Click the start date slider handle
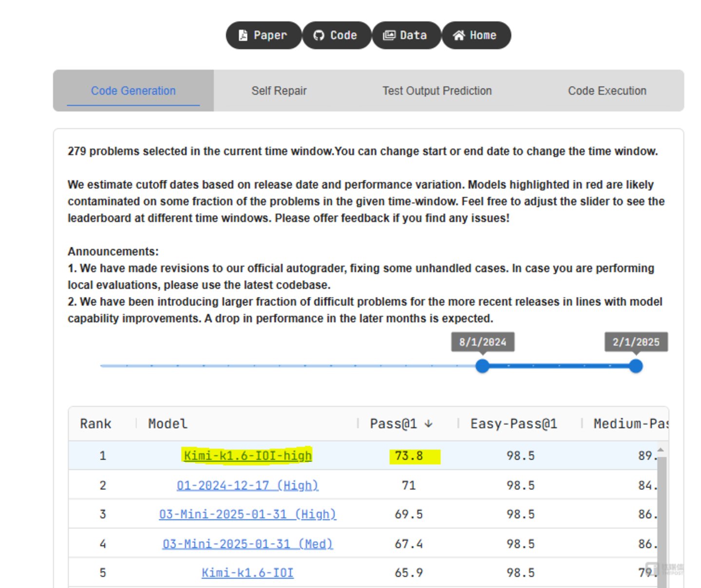The height and width of the screenshot is (588, 701). (482, 366)
